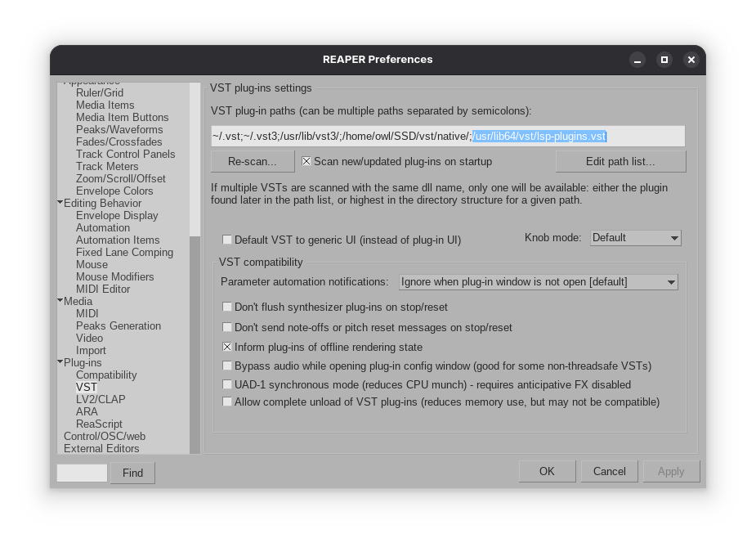
Task: Minimize the REAPER Preferences window
Action: pos(637,60)
